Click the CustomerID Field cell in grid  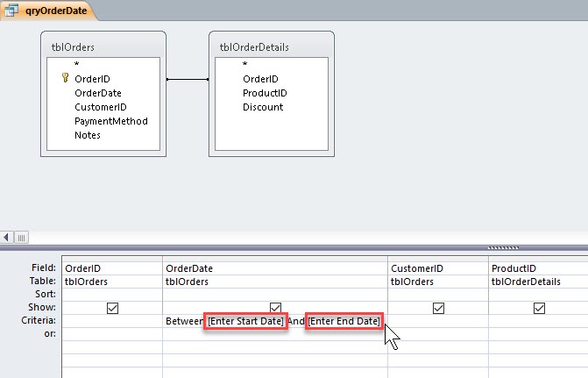click(438, 268)
